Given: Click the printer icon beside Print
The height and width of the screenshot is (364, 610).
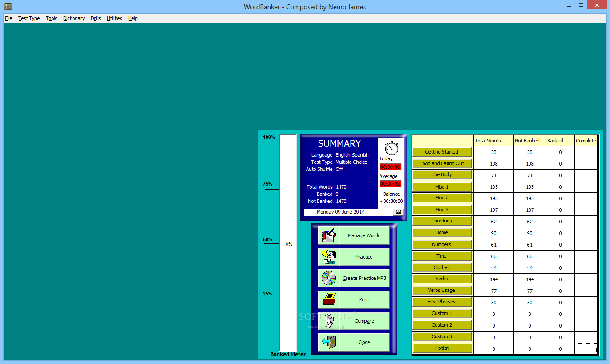Looking at the screenshot, I should point(329,299).
